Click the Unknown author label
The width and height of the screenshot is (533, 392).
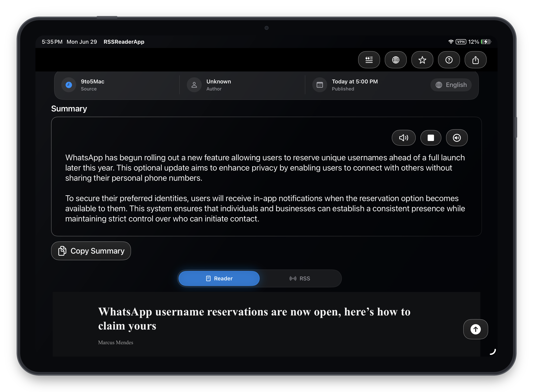219,81
